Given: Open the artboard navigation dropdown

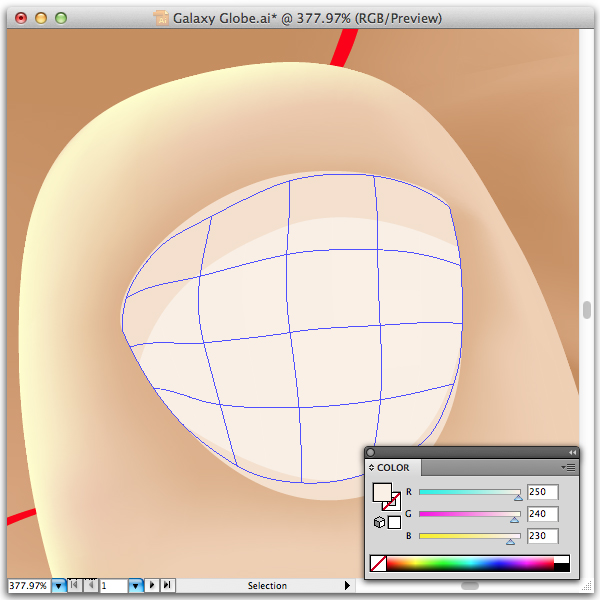Looking at the screenshot, I should (x=135, y=585).
